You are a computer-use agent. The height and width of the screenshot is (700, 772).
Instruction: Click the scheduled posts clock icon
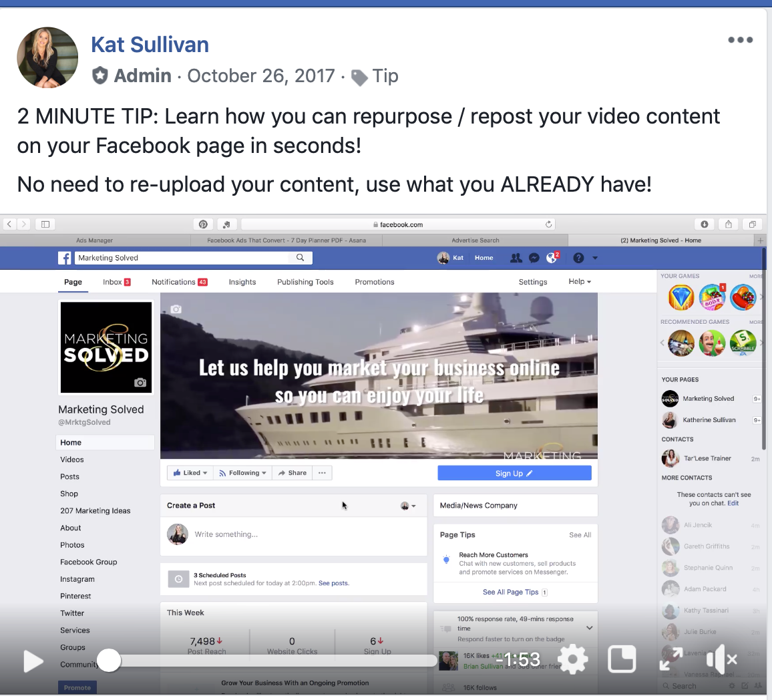pyautogui.click(x=179, y=579)
